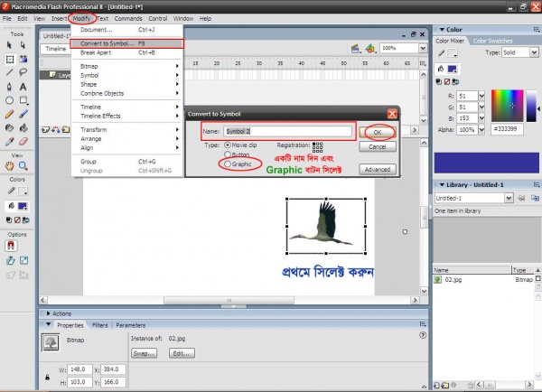Select the Oval tool

click(x=9, y=100)
